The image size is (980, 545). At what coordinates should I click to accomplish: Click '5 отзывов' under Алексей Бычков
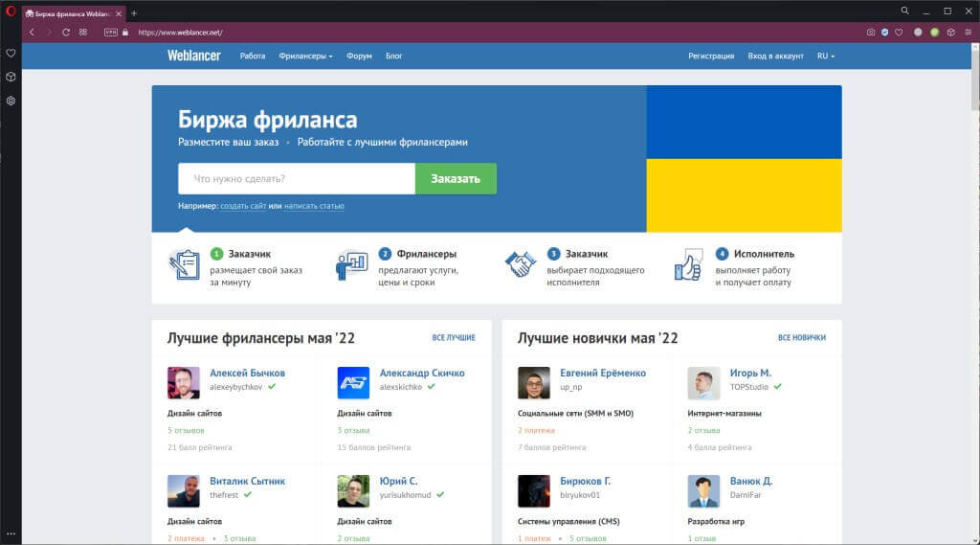(186, 430)
